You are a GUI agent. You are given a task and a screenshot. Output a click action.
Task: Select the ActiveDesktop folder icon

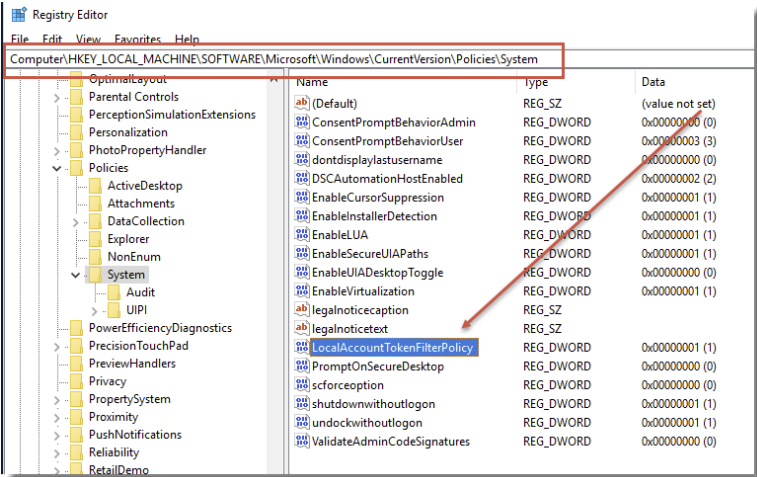pos(95,186)
